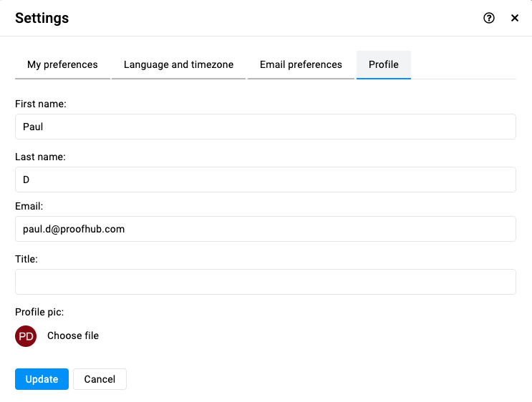Image resolution: width=532 pixels, height=402 pixels.
Task: Switch to My preferences tab
Action: point(62,65)
